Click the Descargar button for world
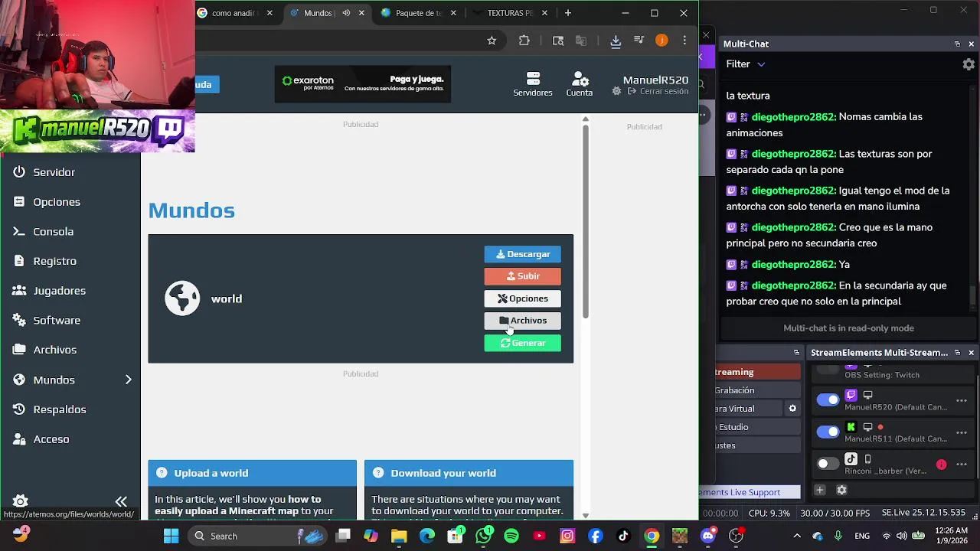 tap(522, 254)
